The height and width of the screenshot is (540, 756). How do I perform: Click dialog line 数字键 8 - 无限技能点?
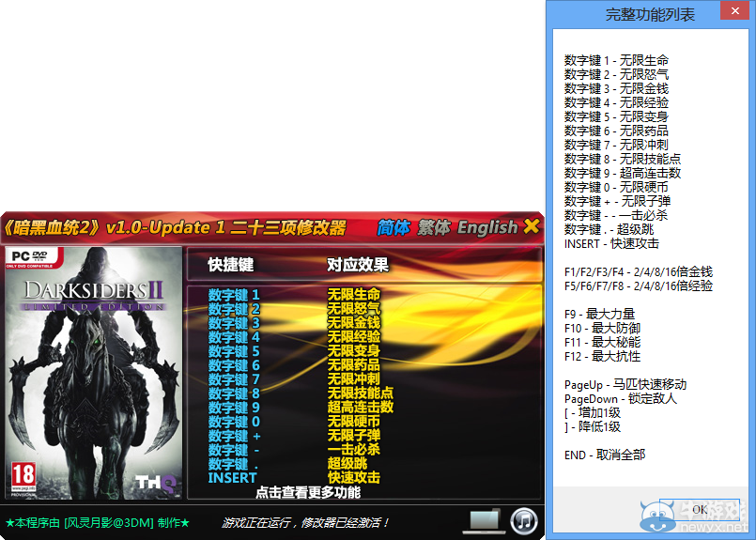tap(623, 159)
